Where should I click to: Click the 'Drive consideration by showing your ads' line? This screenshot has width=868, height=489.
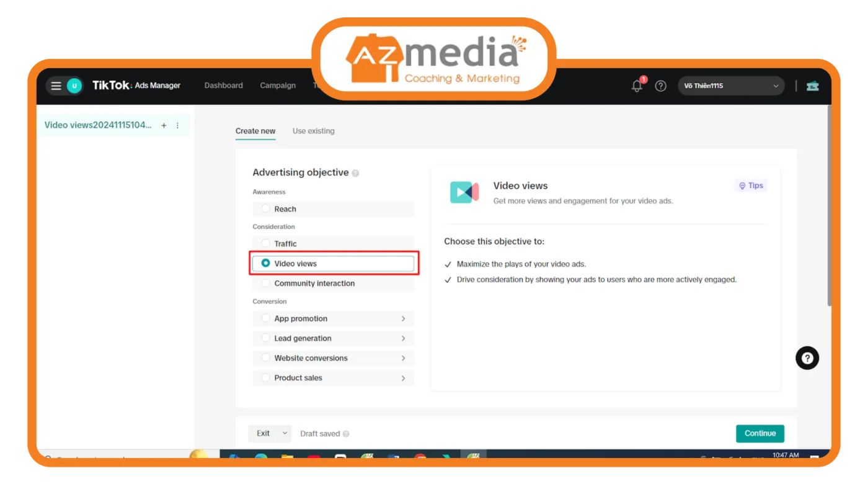[x=596, y=280]
